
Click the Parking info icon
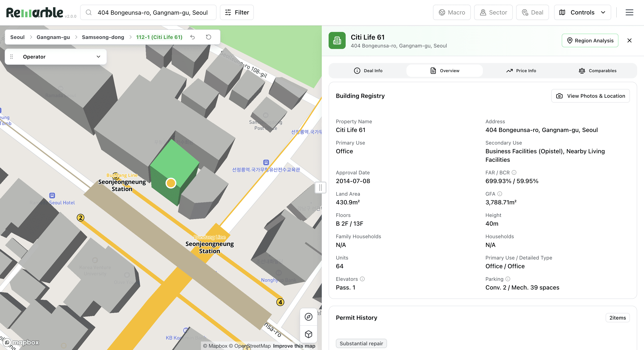508,279
